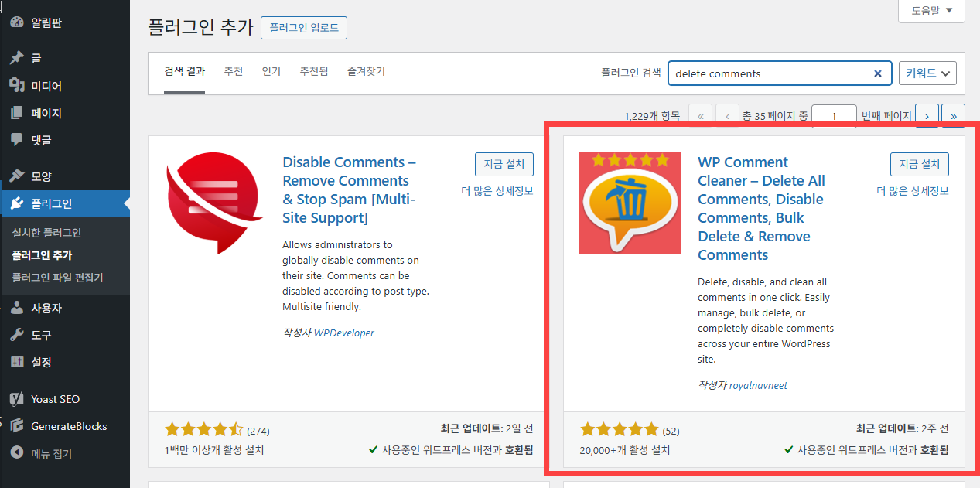Click the star rating with 52 reviews
The width and height of the screenshot is (980, 488).
pos(619,430)
